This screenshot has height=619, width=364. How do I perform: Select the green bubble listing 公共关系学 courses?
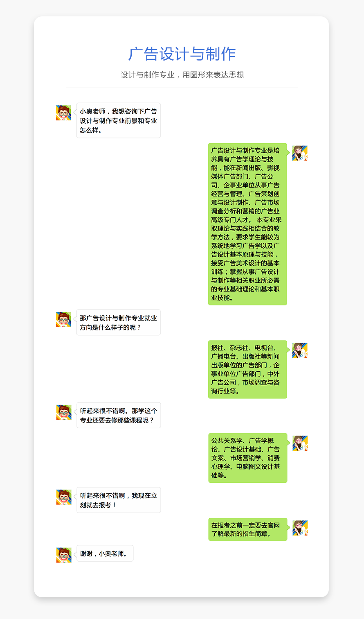click(248, 458)
